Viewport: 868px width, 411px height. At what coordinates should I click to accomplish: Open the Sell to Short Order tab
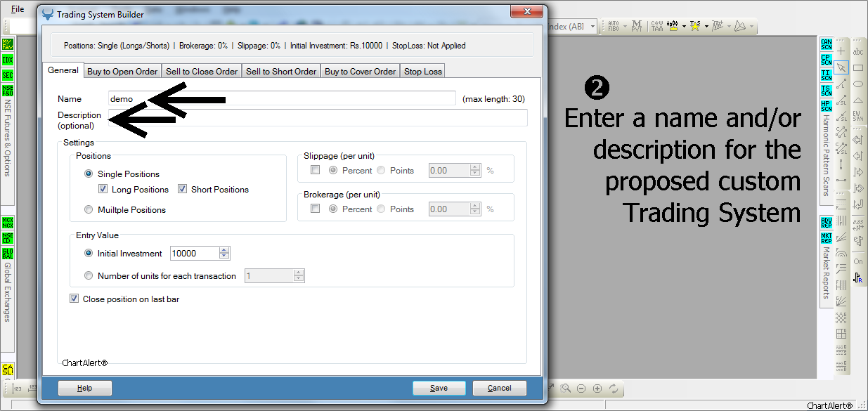[281, 71]
